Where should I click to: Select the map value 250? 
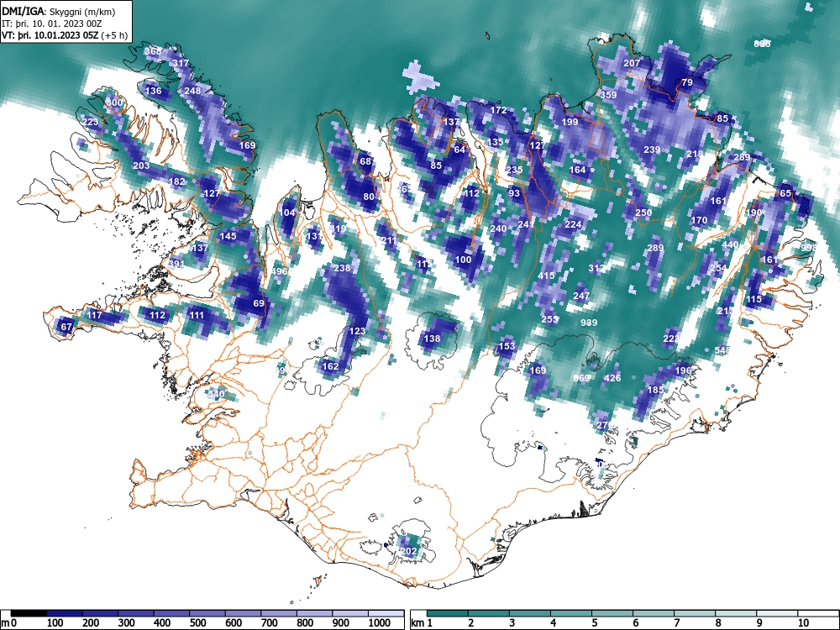click(643, 213)
